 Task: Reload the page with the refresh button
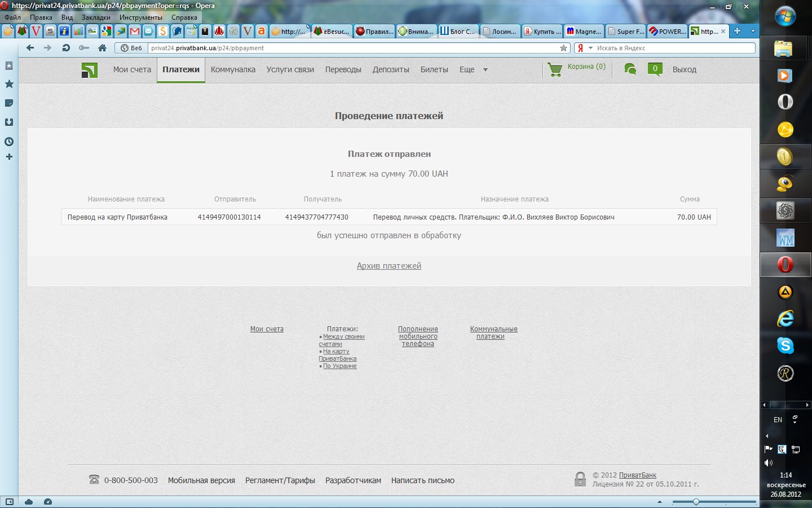(66, 48)
